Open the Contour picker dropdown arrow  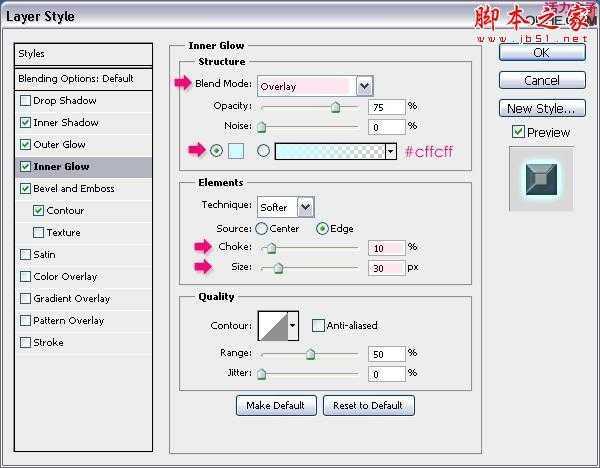293,326
